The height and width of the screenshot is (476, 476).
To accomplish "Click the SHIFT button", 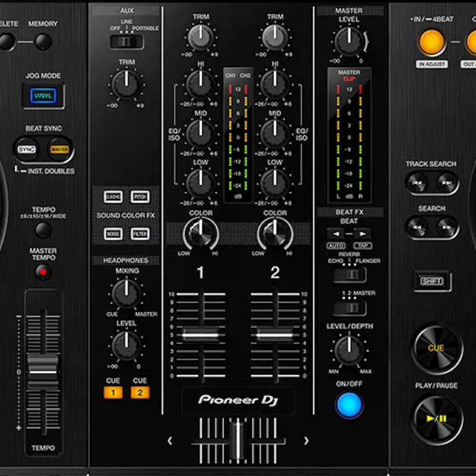I will [432, 281].
